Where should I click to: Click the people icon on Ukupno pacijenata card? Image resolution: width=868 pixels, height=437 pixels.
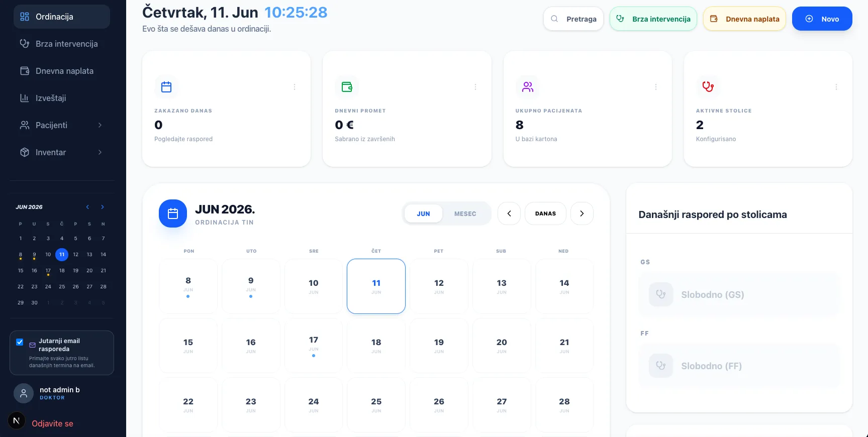(528, 87)
